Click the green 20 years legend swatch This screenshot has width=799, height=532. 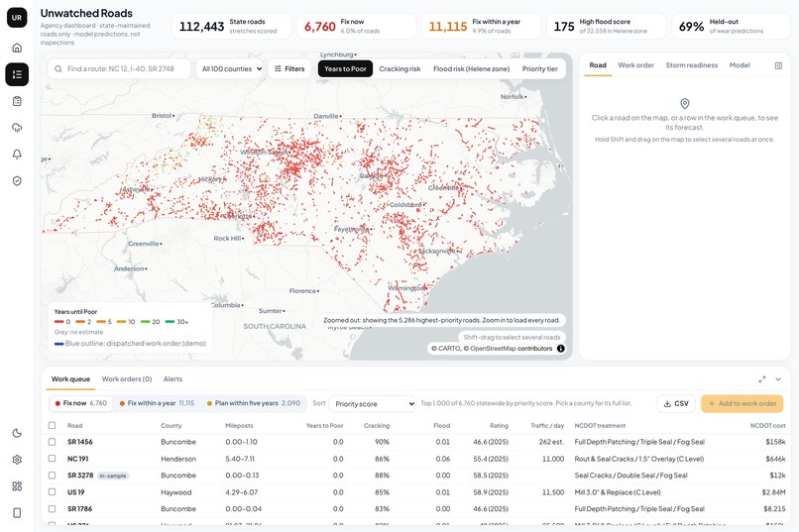[x=145, y=322]
